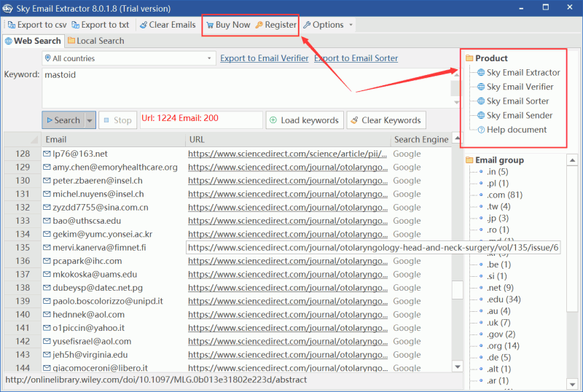Screen dimensions: 583x392
Task: Open Sky Email Sender product item
Action: [x=519, y=115]
